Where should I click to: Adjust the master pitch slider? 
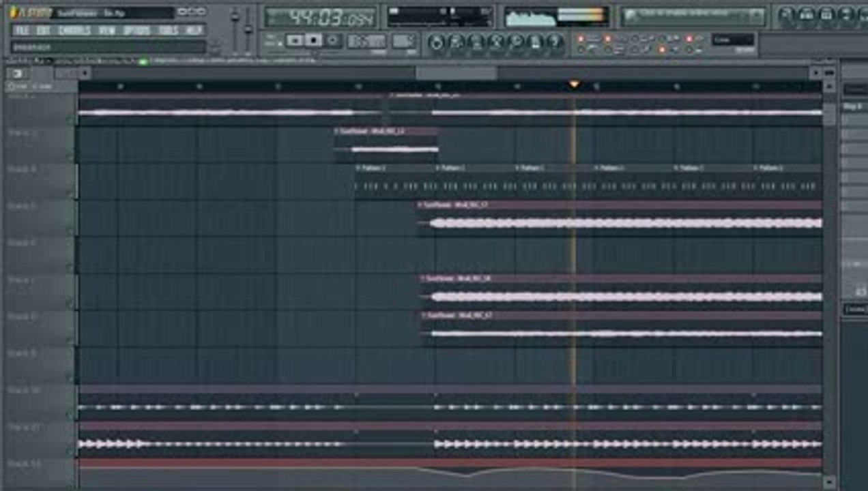(248, 31)
